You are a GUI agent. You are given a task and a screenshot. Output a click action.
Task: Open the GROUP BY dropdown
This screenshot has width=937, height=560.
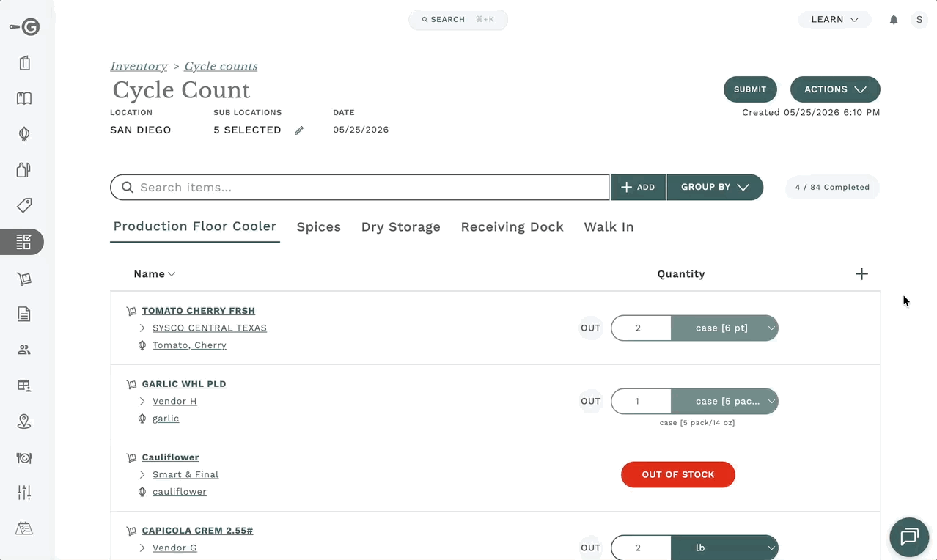click(715, 187)
